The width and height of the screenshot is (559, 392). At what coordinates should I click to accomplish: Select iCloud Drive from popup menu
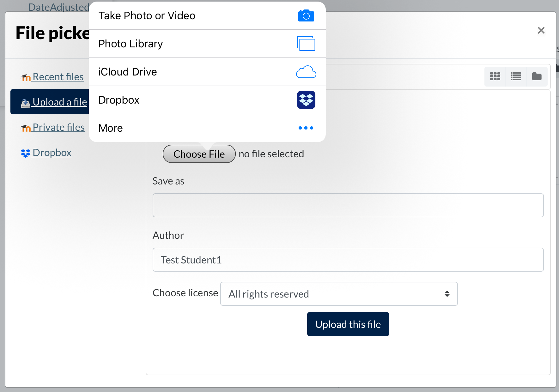(x=207, y=72)
